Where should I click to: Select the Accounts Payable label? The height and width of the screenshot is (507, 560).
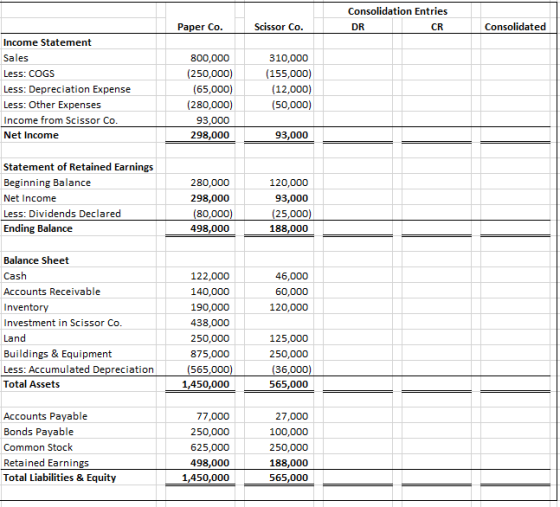[x=45, y=416]
